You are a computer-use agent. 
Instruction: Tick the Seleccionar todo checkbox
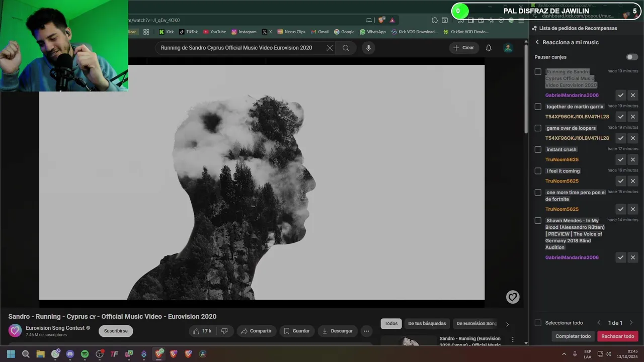pos(538,323)
